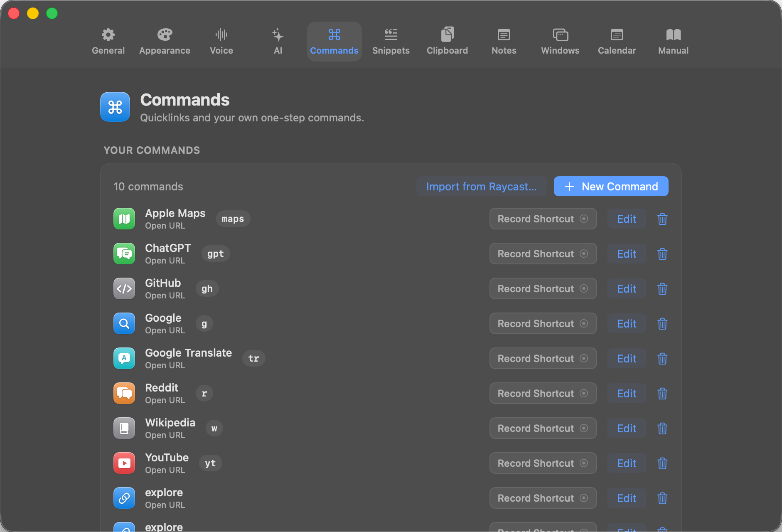Click the Google Translate teal icon

coord(124,359)
